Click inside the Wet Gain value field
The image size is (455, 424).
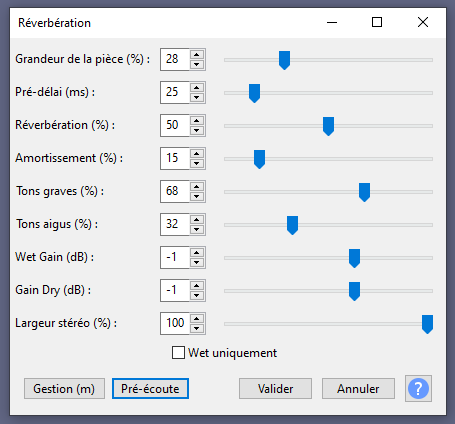[175, 257]
